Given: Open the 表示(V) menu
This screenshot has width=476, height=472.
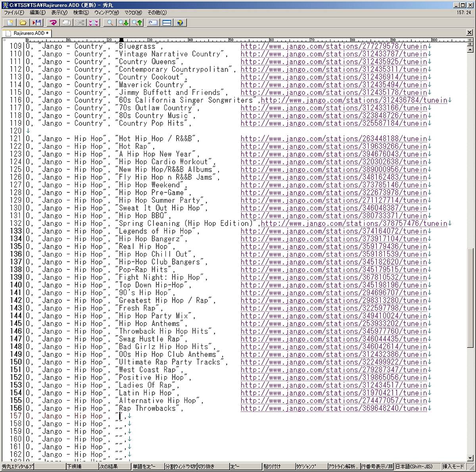Looking at the screenshot, I should [59, 13].
